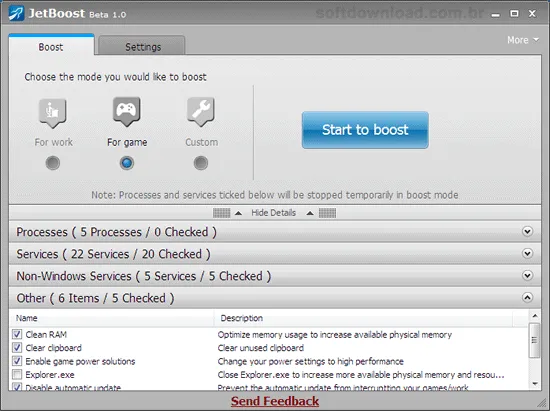Switch to the Settings tab
The image size is (550, 411).
[x=142, y=46]
